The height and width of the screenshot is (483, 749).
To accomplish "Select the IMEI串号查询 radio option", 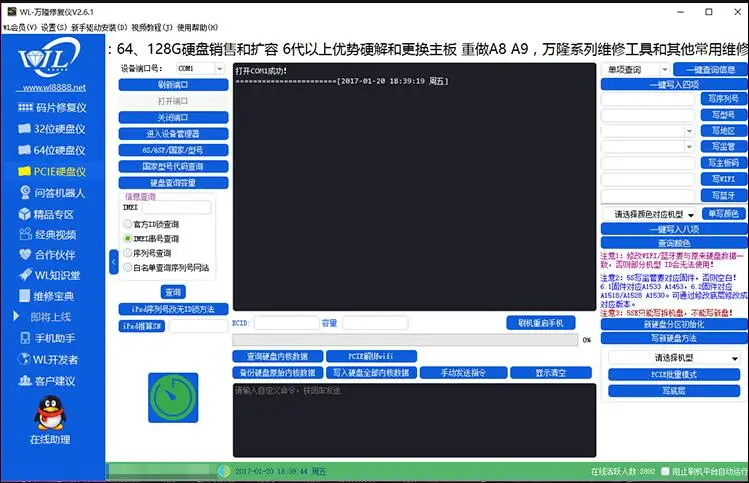I will coord(128,238).
